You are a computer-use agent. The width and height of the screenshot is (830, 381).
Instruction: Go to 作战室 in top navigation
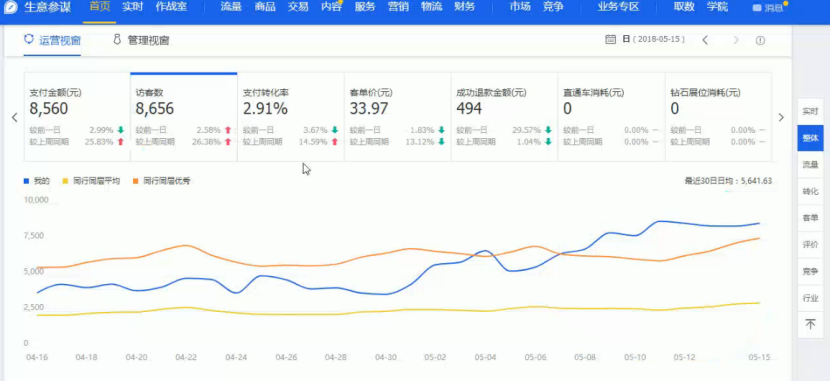[x=171, y=7]
